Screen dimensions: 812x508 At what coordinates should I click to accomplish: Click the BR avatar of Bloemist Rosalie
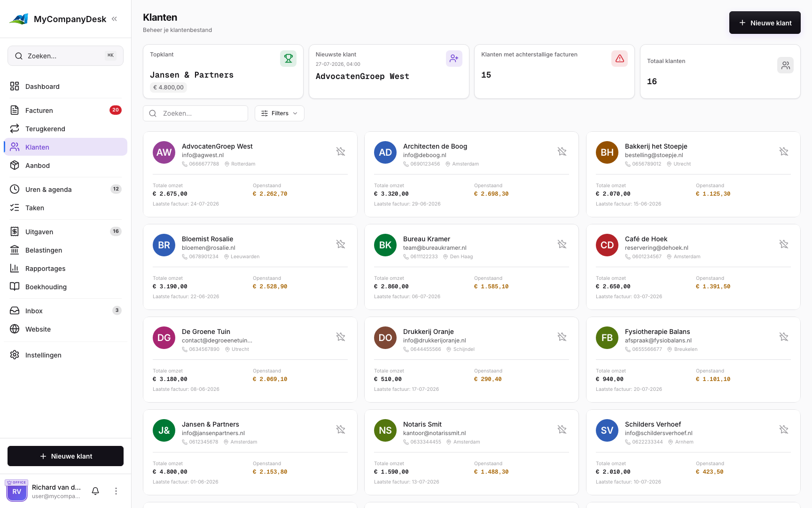point(164,245)
